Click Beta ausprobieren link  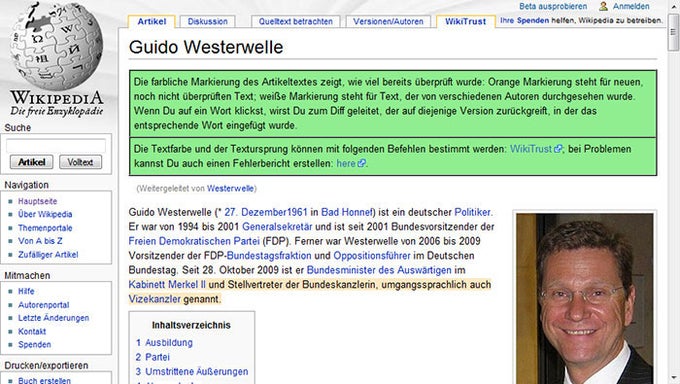(x=553, y=6)
